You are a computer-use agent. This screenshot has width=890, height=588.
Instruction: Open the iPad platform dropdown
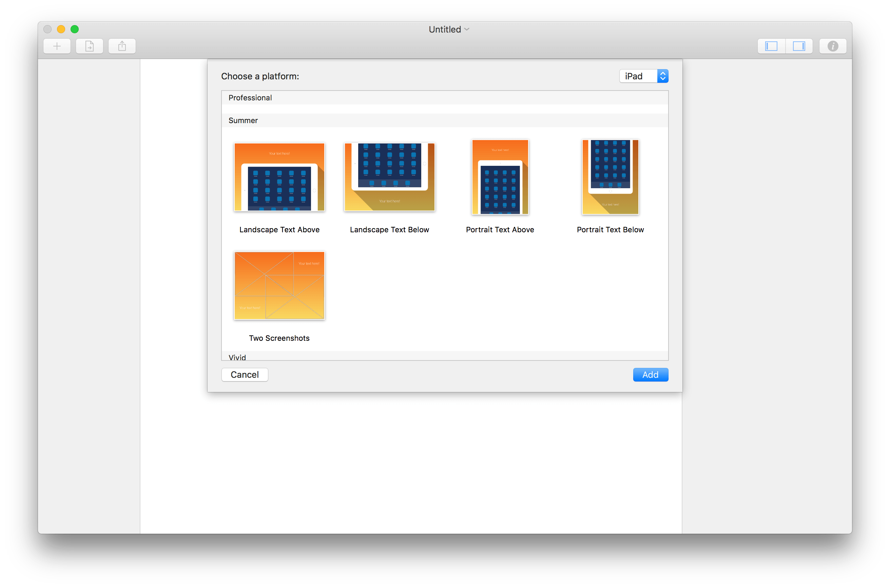[644, 76]
